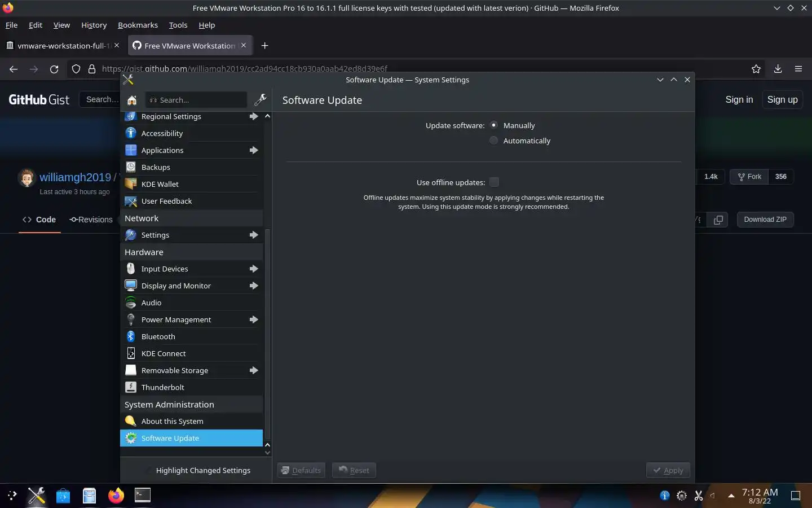Open the Firefox File menu
This screenshot has width=812, height=508.
(x=11, y=25)
